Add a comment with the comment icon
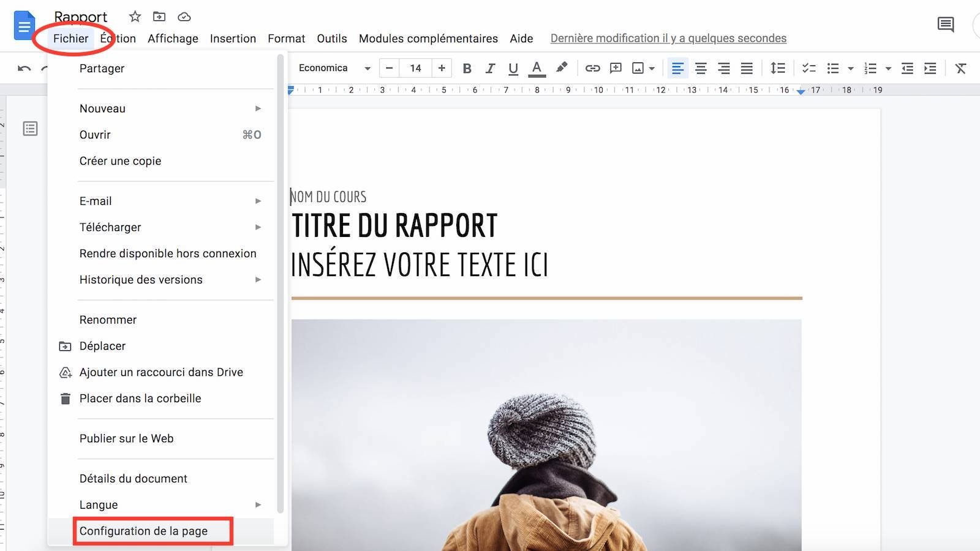The image size is (980, 551). [x=616, y=68]
